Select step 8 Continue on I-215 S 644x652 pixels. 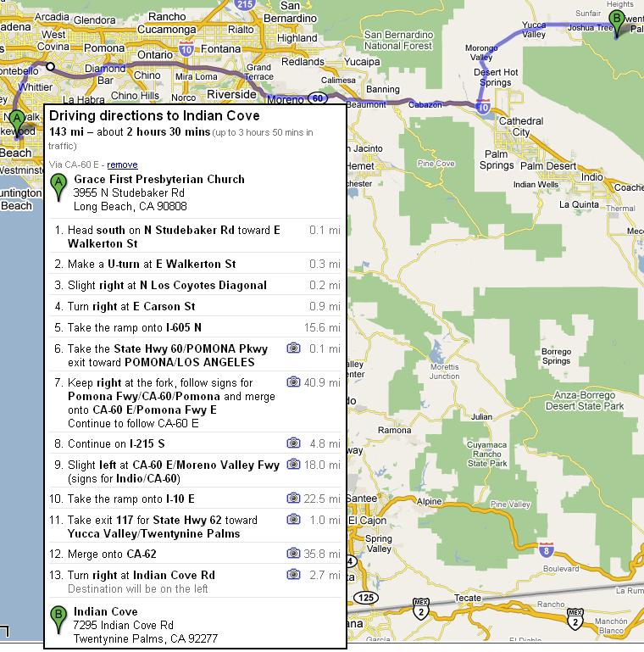tap(195, 443)
